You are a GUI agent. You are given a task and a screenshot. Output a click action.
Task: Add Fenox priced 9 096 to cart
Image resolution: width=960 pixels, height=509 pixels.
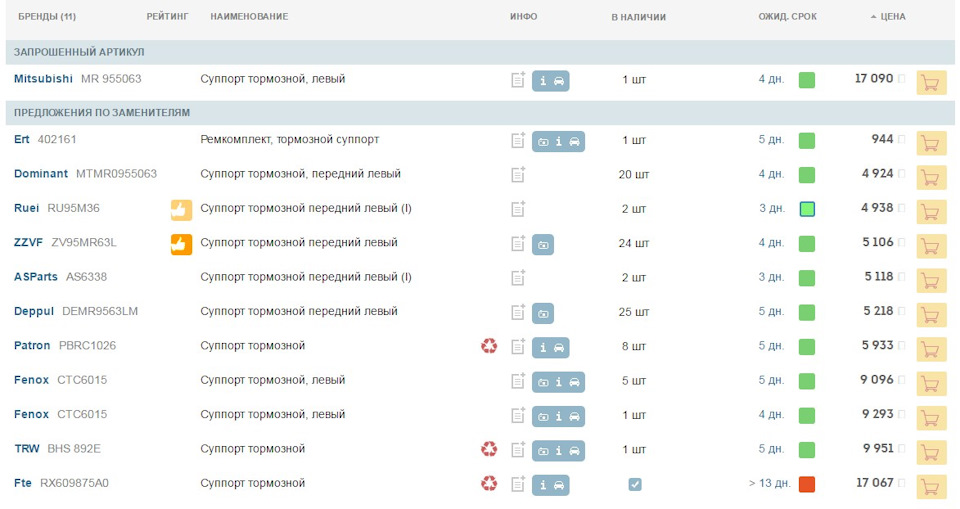click(931, 383)
